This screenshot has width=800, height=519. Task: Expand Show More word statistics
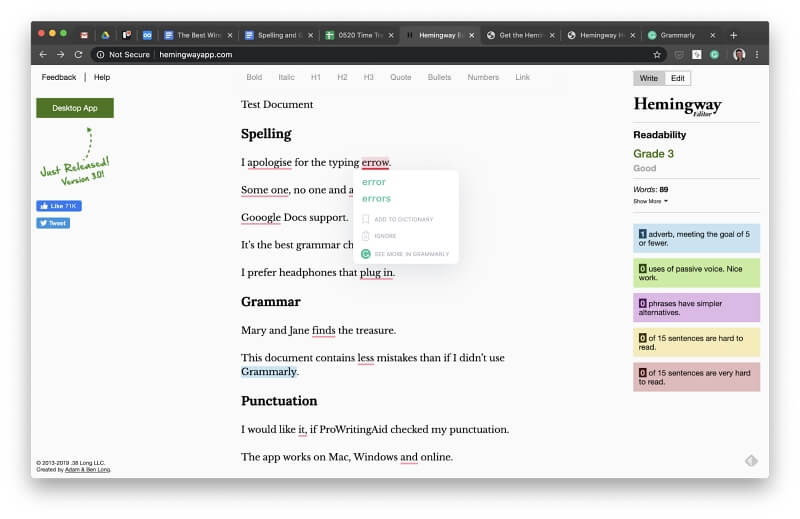coord(651,201)
